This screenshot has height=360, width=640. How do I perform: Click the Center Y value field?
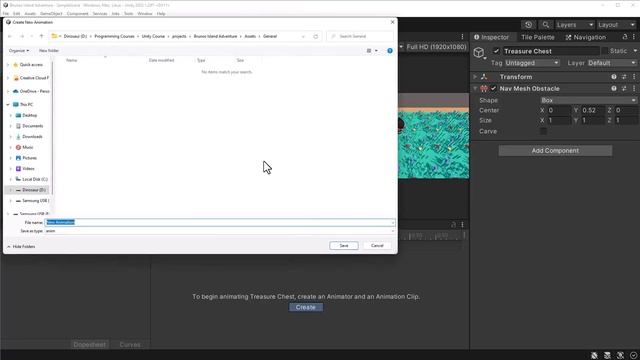[593, 110]
